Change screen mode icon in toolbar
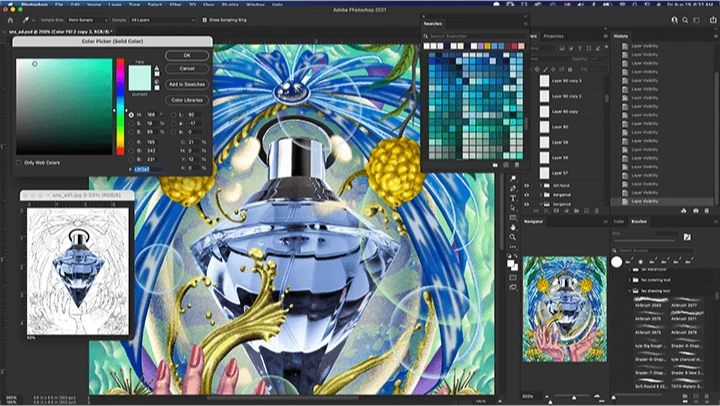The width and height of the screenshot is (720, 406). coord(513,288)
